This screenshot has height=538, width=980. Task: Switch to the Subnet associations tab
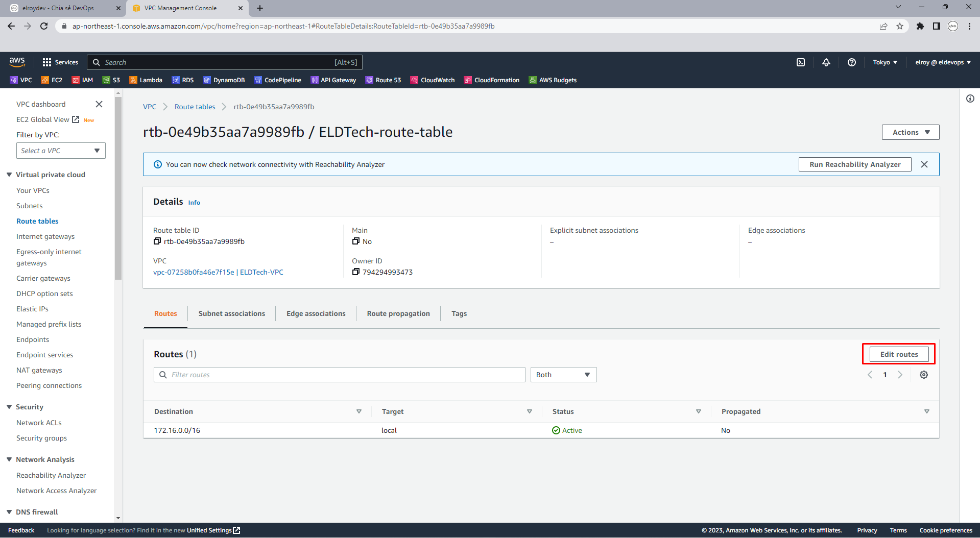[232, 313]
